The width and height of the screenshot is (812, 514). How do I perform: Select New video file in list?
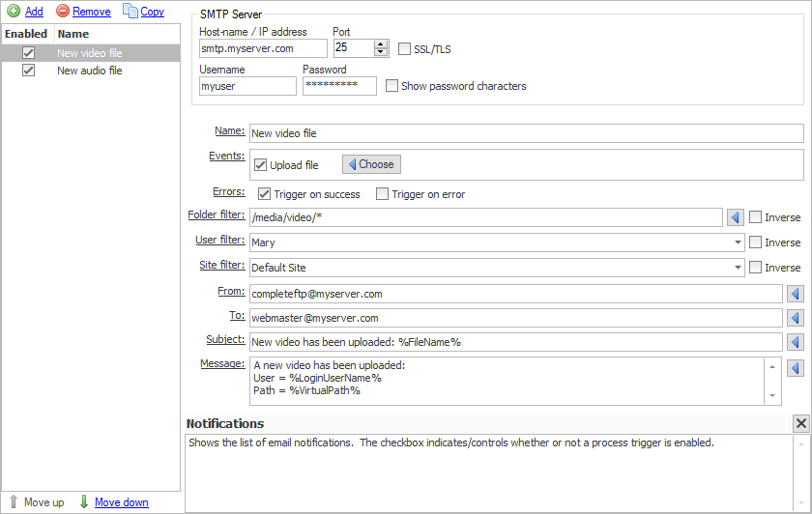(90, 53)
